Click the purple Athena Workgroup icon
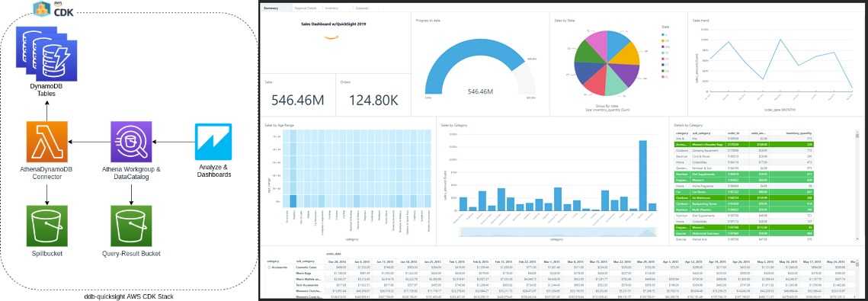The width and height of the screenshot is (868, 301). click(131, 142)
